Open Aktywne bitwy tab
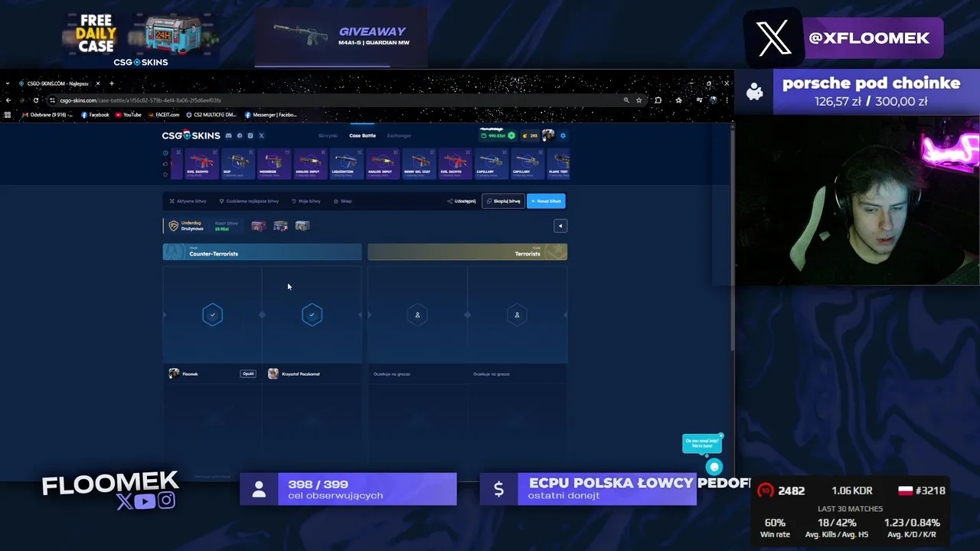 [188, 201]
